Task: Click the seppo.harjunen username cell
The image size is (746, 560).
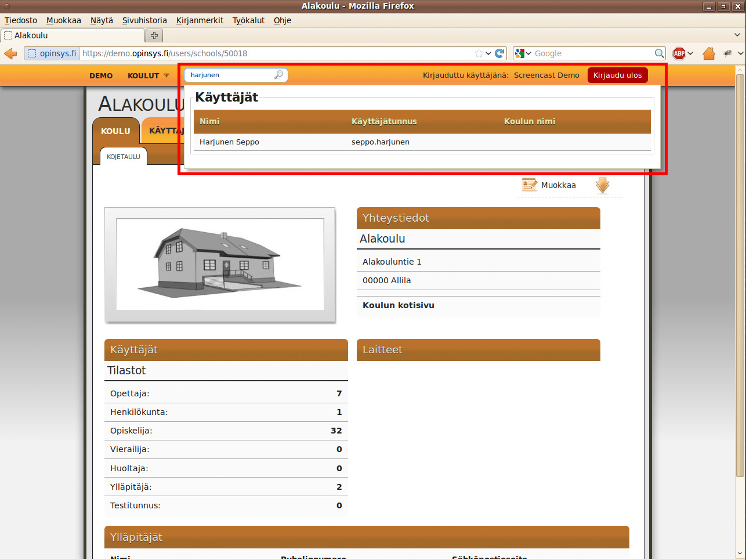Action: point(381,142)
